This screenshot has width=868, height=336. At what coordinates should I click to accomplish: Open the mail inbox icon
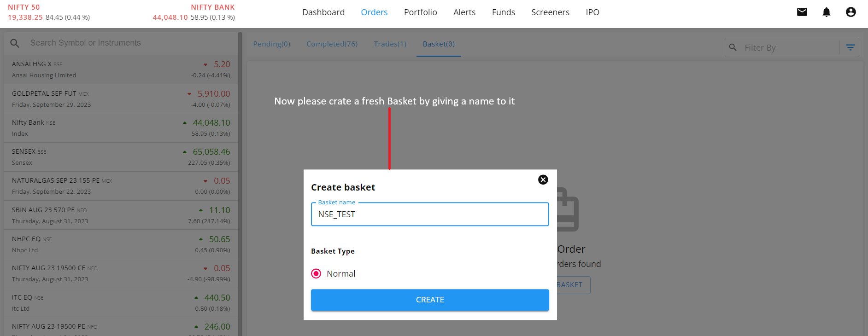[802, 12]
